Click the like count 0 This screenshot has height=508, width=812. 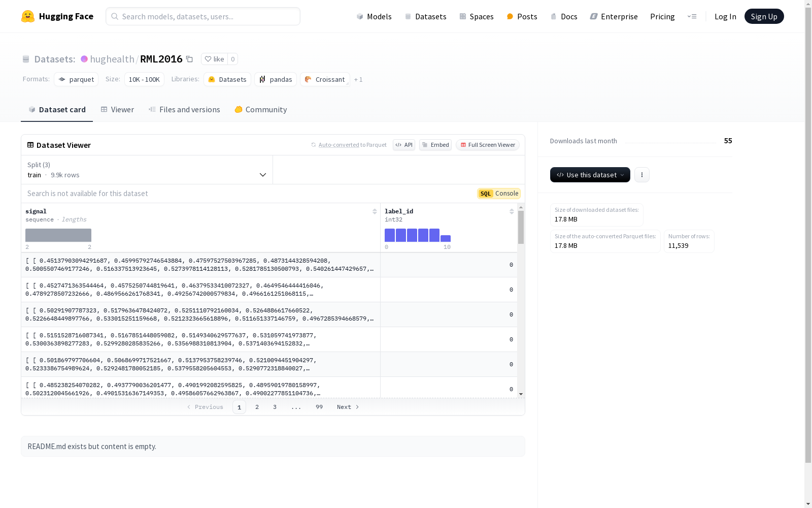[x=233, y=59]
